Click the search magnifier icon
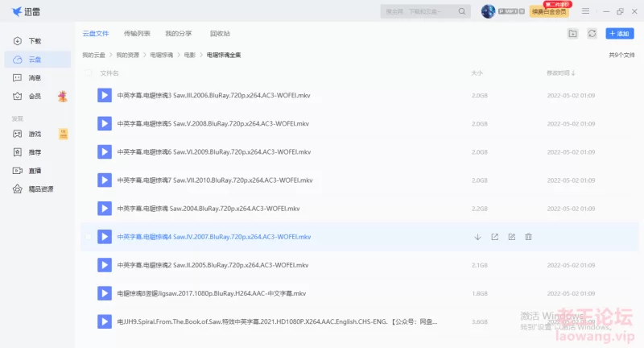Image resolution: width=644 pixels, height=348 pixels. 462,11
